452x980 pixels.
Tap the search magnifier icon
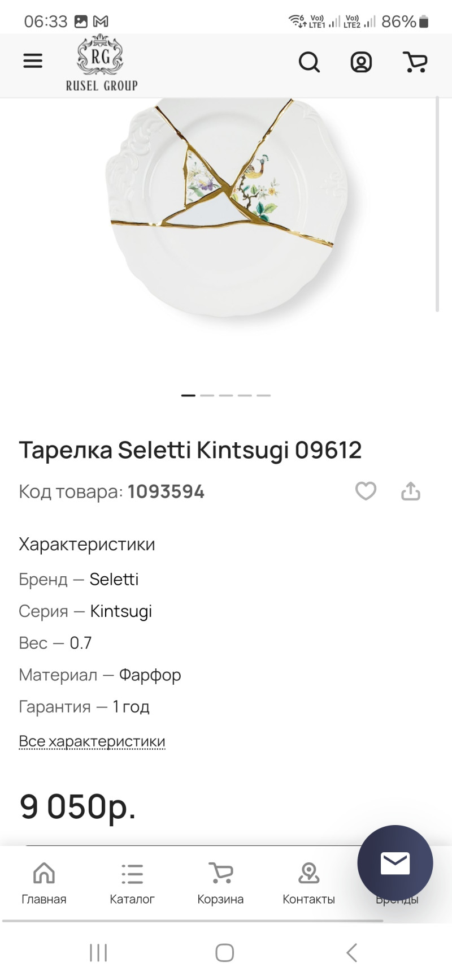[309, 62]
